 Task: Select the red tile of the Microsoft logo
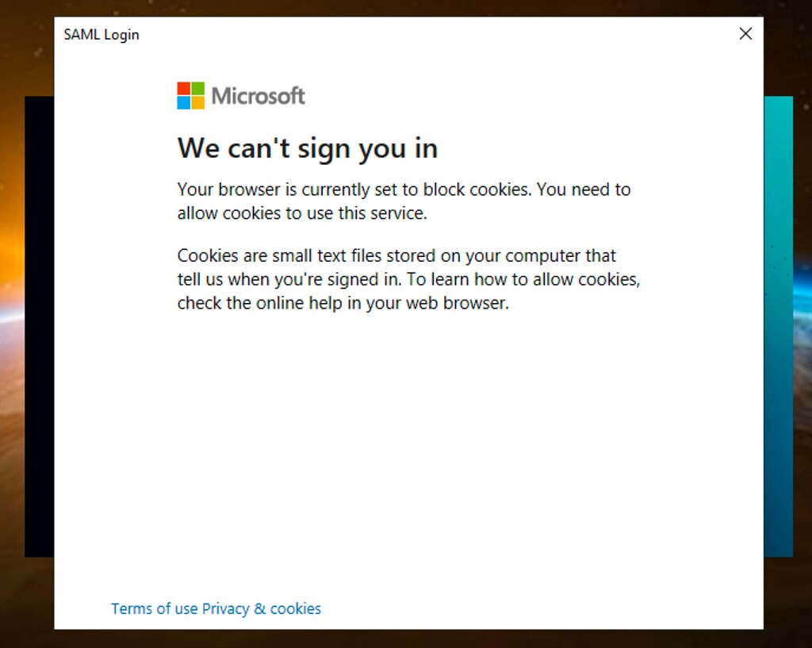[183, 88]
